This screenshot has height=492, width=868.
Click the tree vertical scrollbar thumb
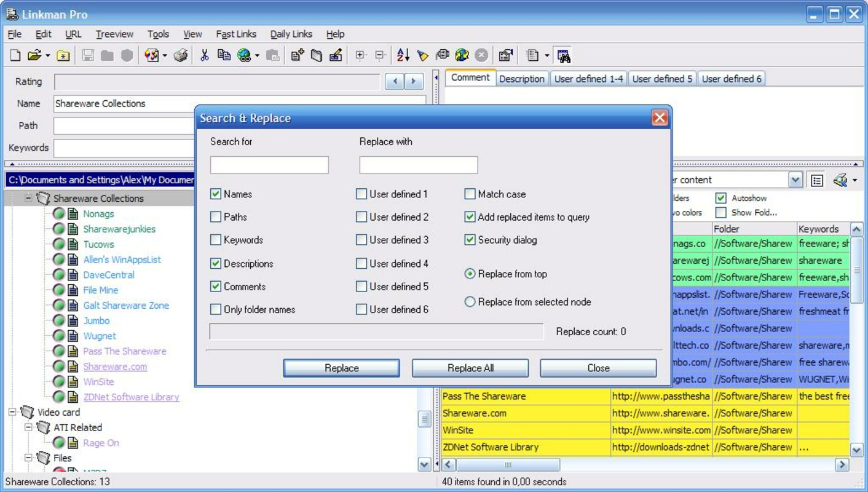(424, 419)
